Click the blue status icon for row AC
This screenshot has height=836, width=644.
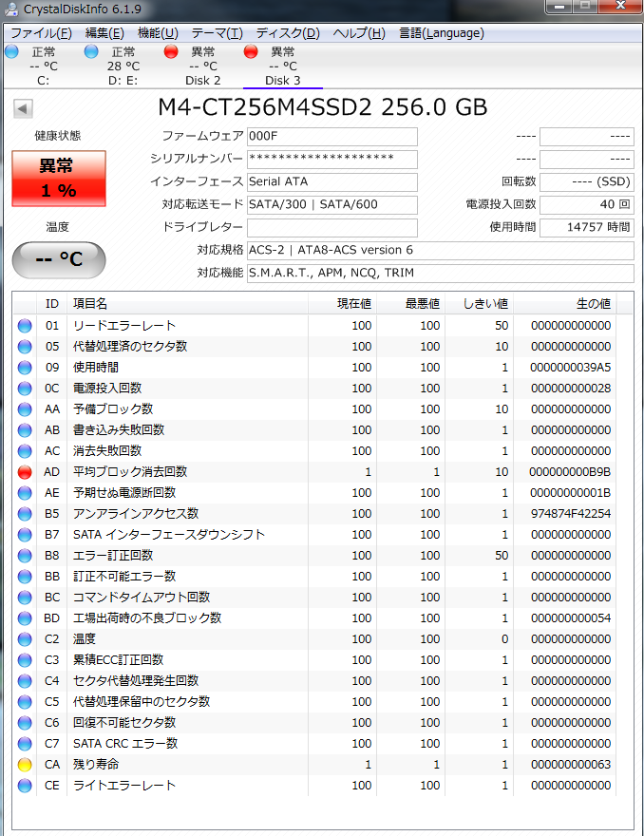[25, 451]
